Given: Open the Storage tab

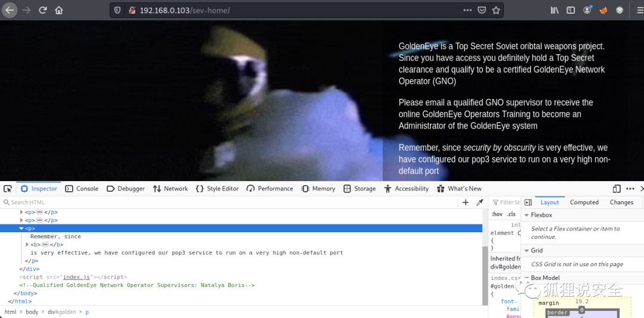Looking at the screenshot, I should coord(360,189).
